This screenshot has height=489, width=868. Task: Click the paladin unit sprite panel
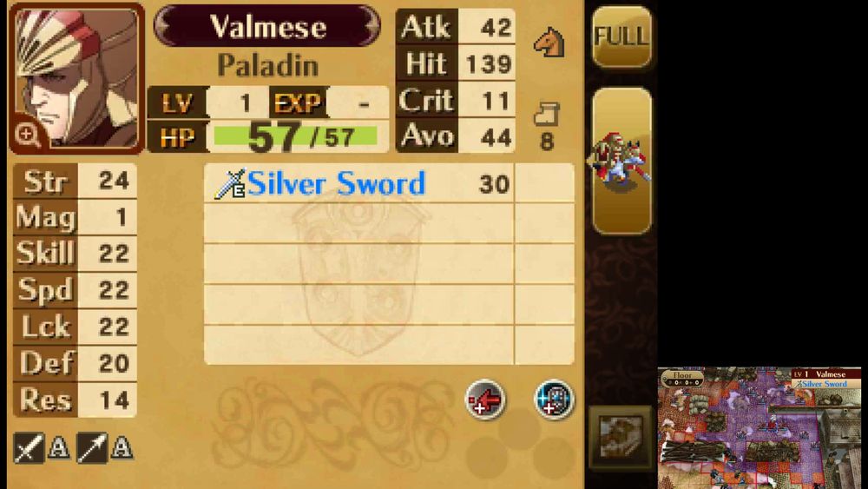[x=621, y=162]
